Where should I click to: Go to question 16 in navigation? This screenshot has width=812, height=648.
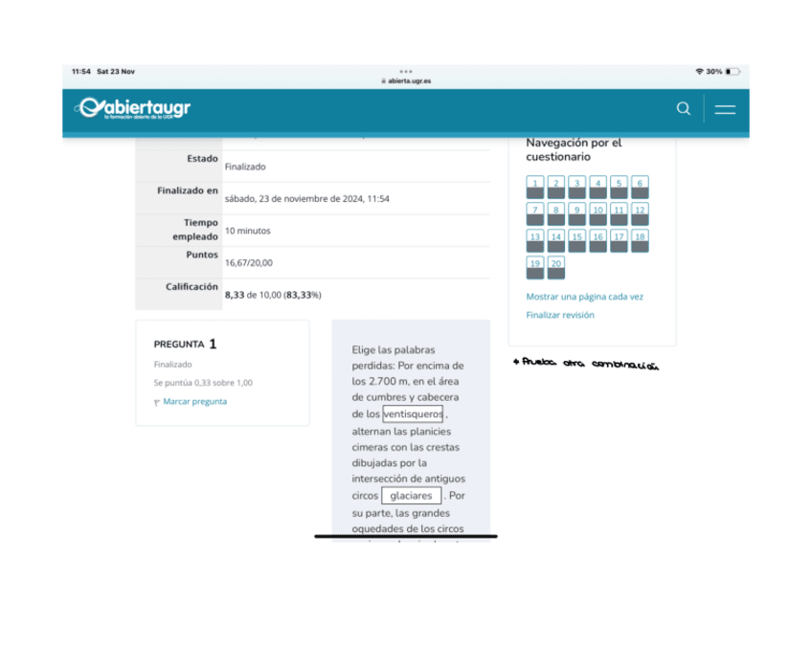click(x=598, y=241)
